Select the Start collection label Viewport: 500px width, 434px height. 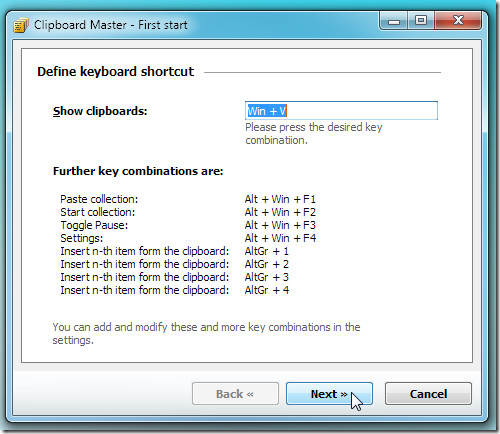98,212
